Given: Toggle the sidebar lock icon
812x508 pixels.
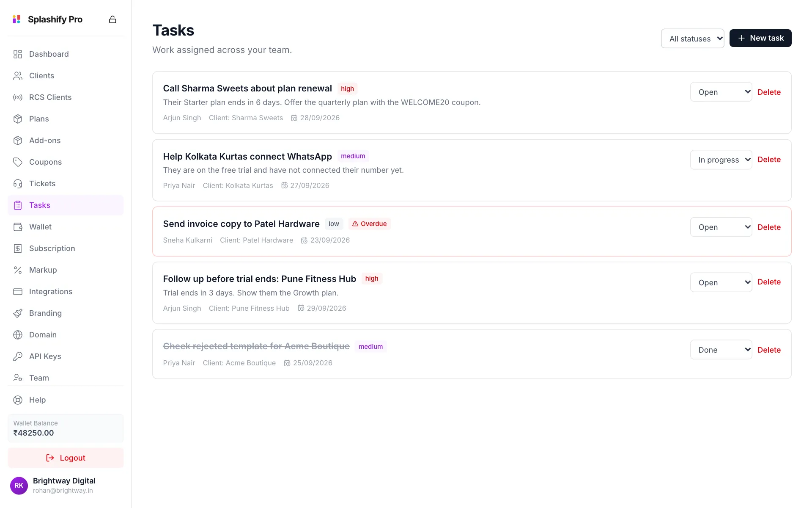Looking at the screenshot, I should 112,19.
